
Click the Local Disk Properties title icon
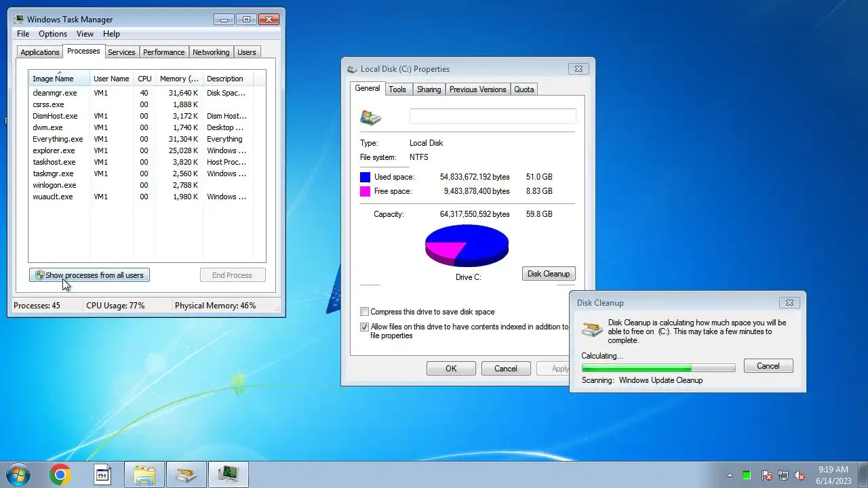[x=352, y=69]
